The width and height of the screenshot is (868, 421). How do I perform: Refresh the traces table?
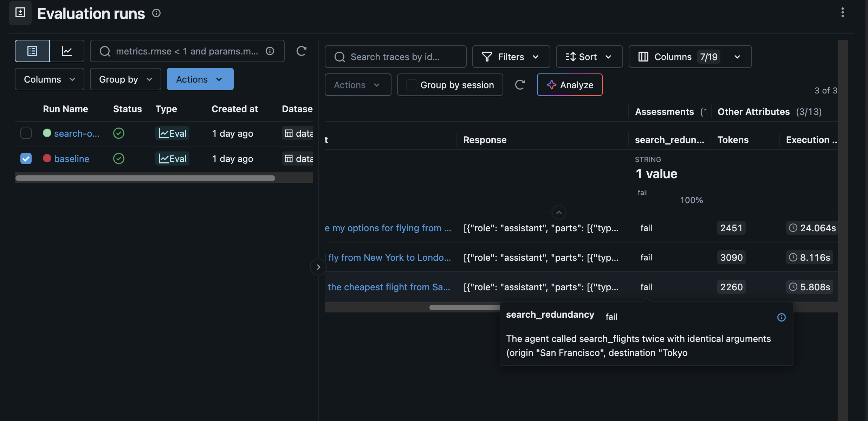(x=520, y=85)
